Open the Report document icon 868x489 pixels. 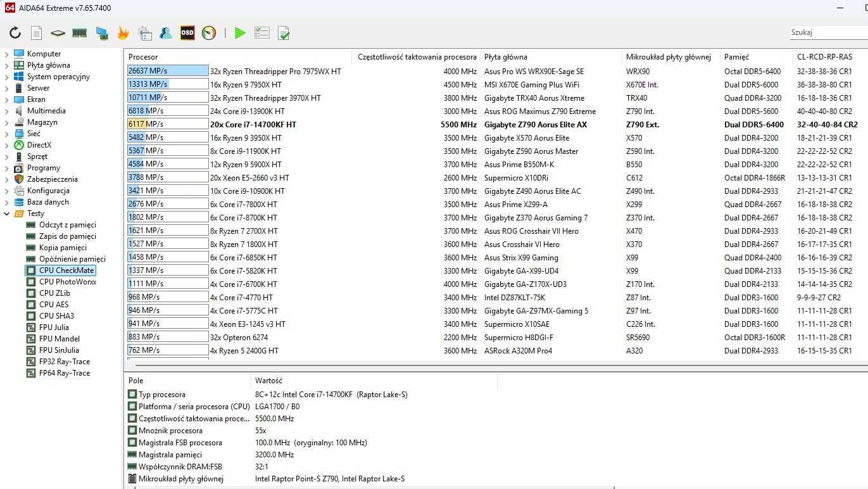coord(37,33)
